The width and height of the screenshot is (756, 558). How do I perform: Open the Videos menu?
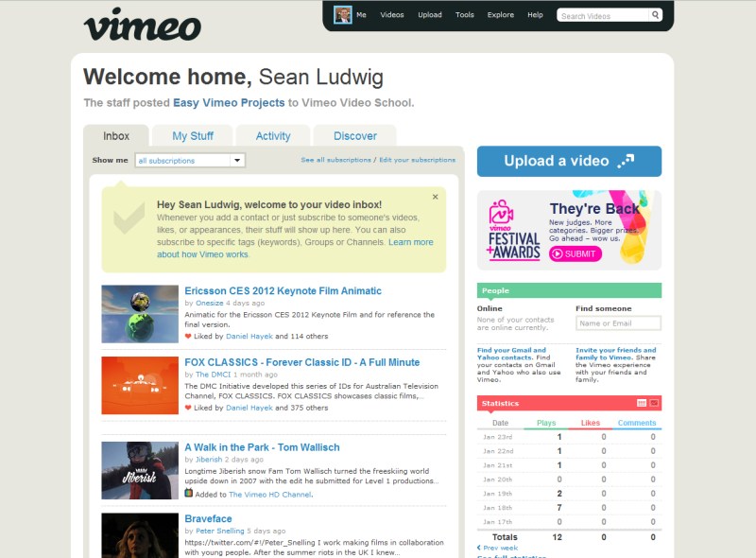click(392, 15)
